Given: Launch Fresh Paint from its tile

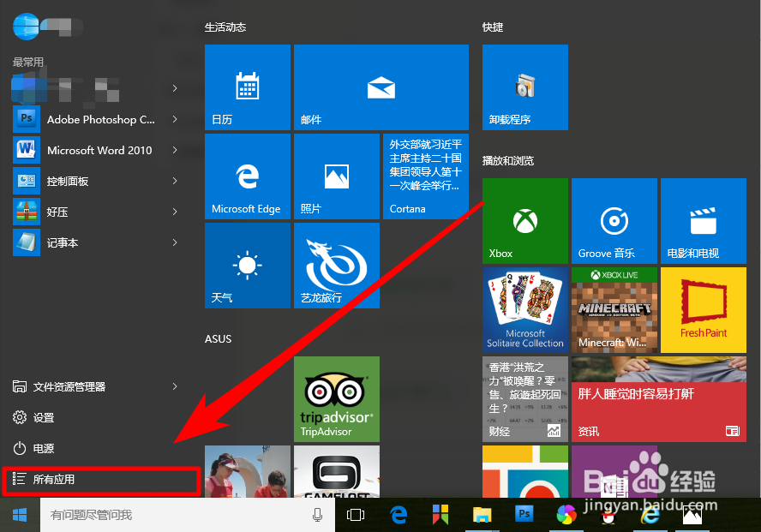Looking at the screenshot, I should 703,309.
